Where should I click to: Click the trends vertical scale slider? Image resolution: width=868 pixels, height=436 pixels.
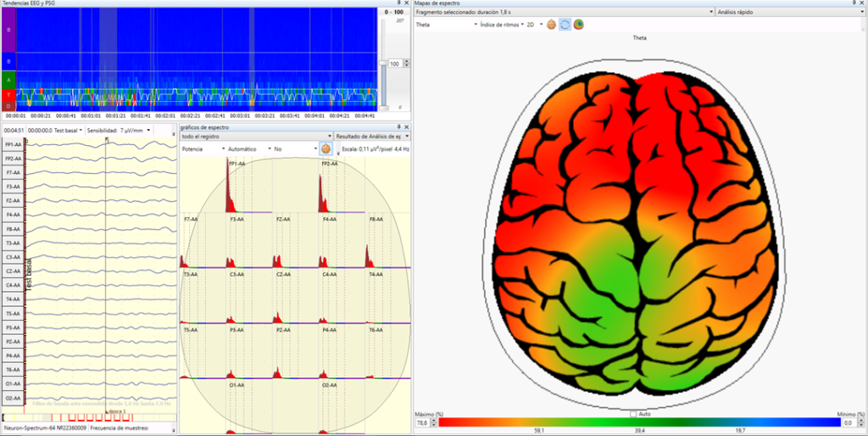click(383, 64)
